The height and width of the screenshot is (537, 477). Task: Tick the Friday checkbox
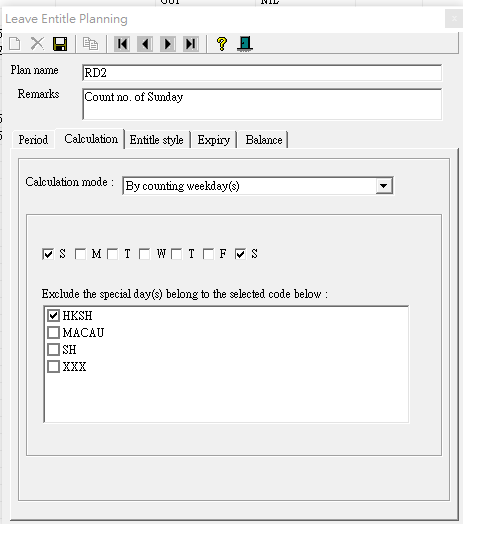click(x=208, y=254)
